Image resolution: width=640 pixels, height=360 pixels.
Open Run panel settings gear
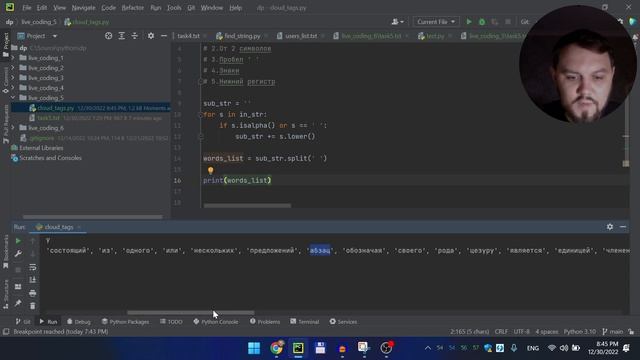pyautogui.click(x=610, y=227)
